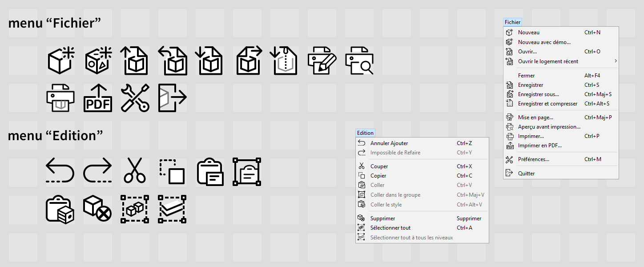Open the Edition menu header
Screen dimensions: 644x267
pyautogui.click(x=365, y=133)
